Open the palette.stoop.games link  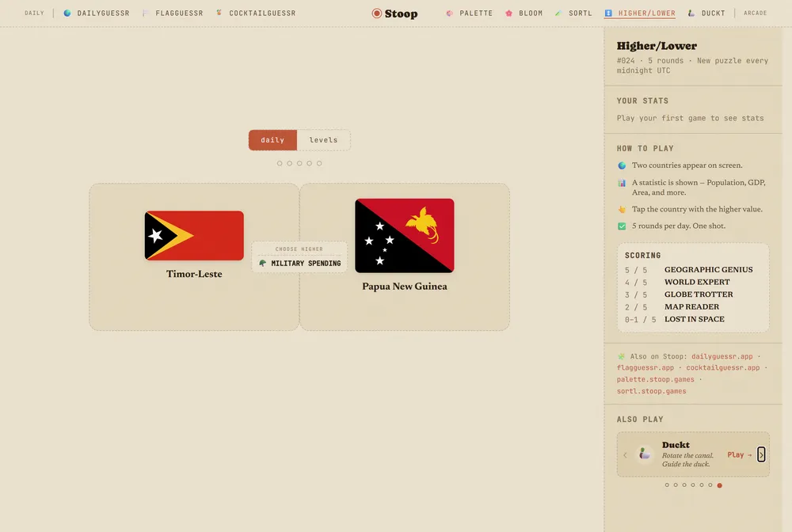pyautogui.click(x=655, y=379)
